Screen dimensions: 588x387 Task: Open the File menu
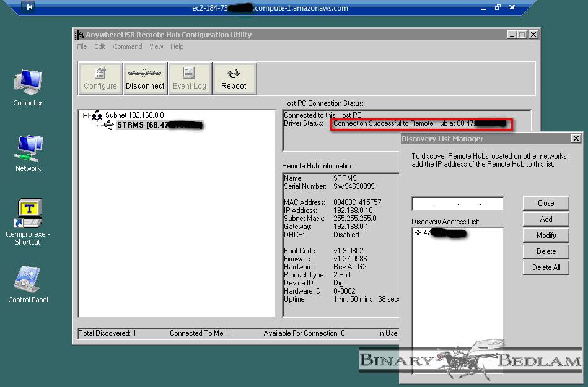tap(82, 46)
